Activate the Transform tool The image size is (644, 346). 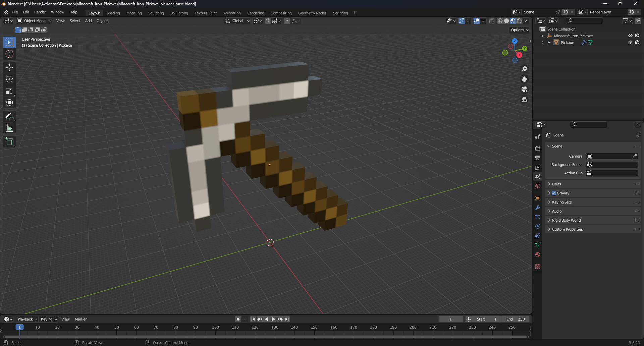click(9, 103)
